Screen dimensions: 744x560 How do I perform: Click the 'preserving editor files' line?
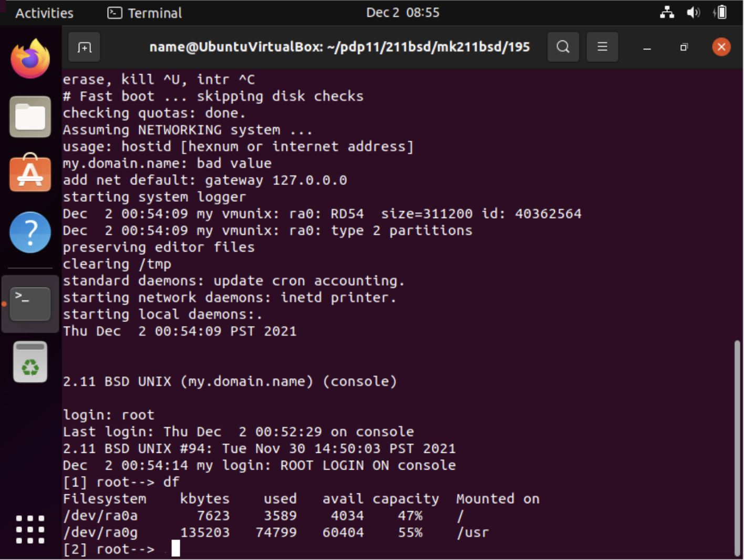click(x=159, y=247)
